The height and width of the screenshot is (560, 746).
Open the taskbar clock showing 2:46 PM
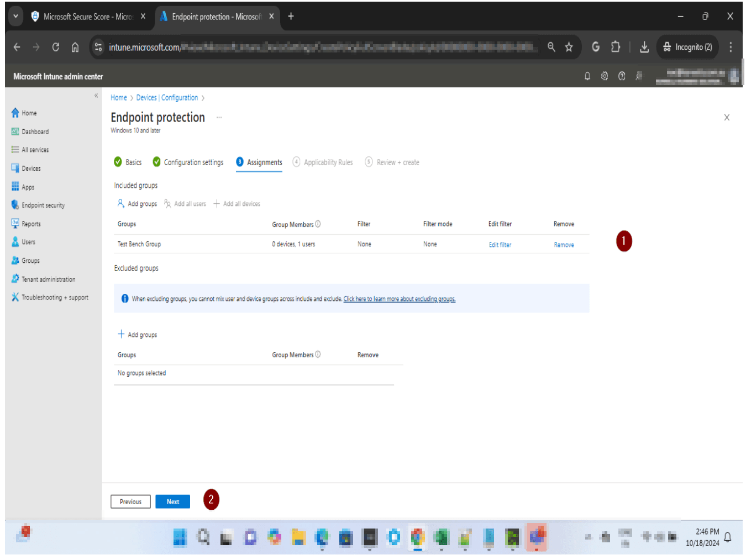[703, 537]
